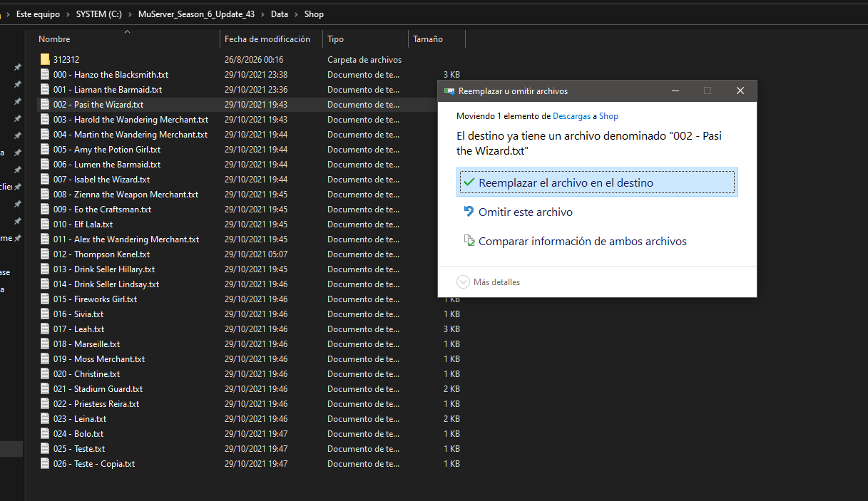Open the Shop link in the dialog
Image resolution: width=868 pixels, height=501 pixels.
pyautogui.click(x=608, y=116)
